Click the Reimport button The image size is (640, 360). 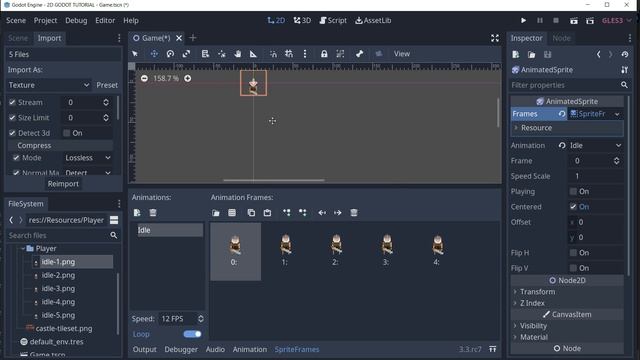click(63, 184)
